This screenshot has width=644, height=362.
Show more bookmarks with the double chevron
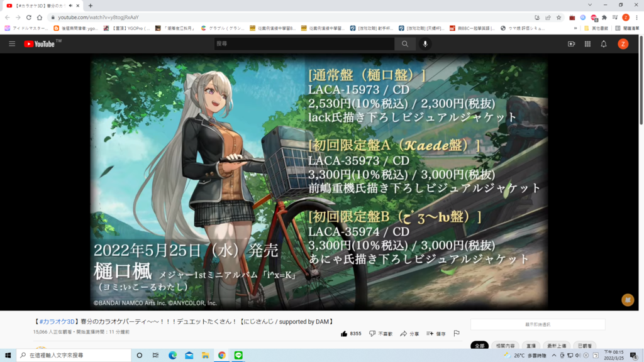[575, 28]
